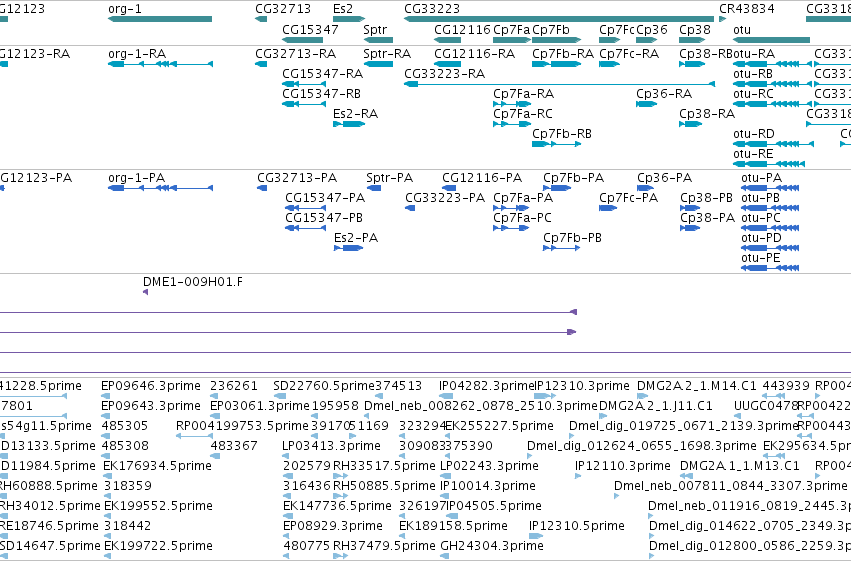This screenshot has width=851, height=561.
Task: Select the otu-RD transcript label
Action: [x=754, y=134]
